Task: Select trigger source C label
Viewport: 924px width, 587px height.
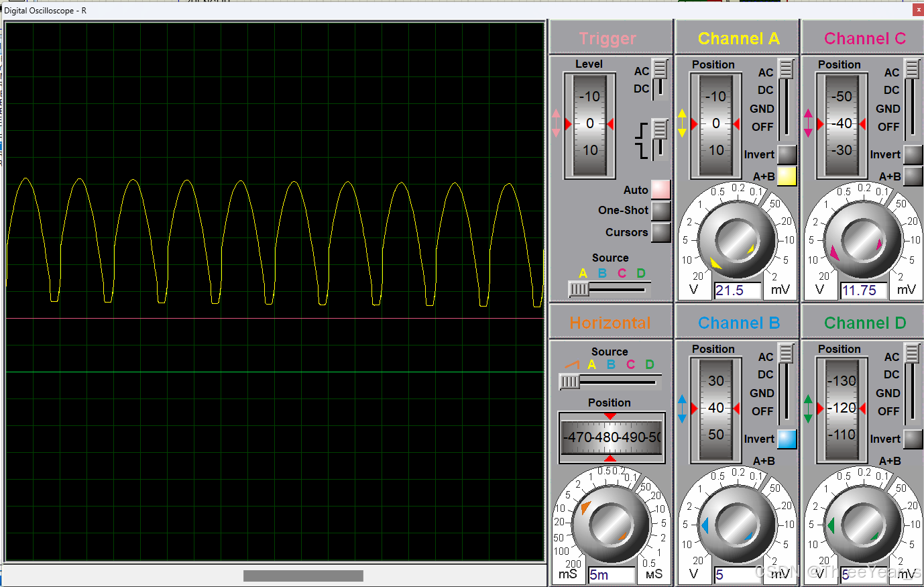Action: point(622,273)
